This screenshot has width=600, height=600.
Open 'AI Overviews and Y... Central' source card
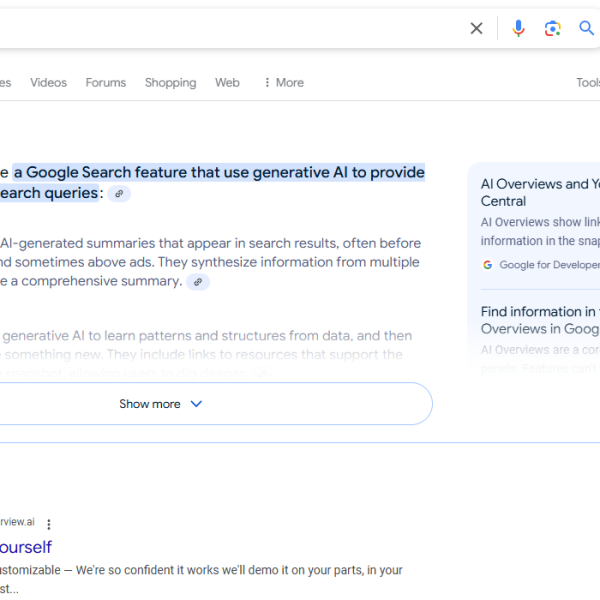point(540,192)
